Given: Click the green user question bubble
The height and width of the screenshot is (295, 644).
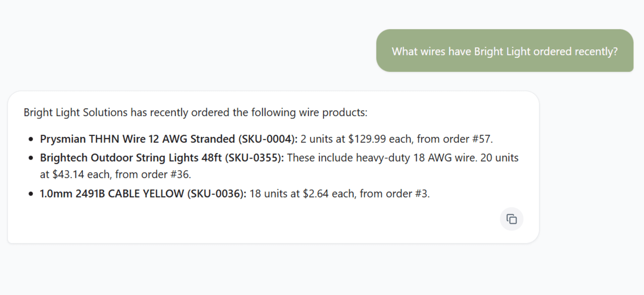Looking at the screenshot, I should point(504,51).
